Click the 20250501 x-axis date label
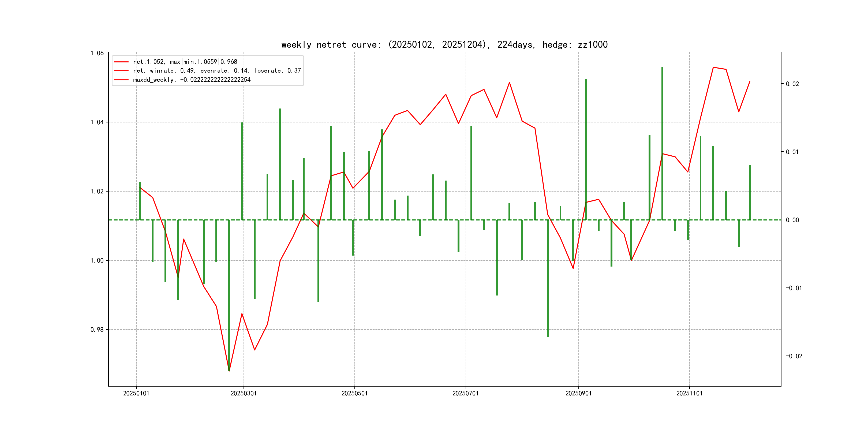The height and width of the screenshot is (434, 868). pyautogui.click(x=354, y=393)
